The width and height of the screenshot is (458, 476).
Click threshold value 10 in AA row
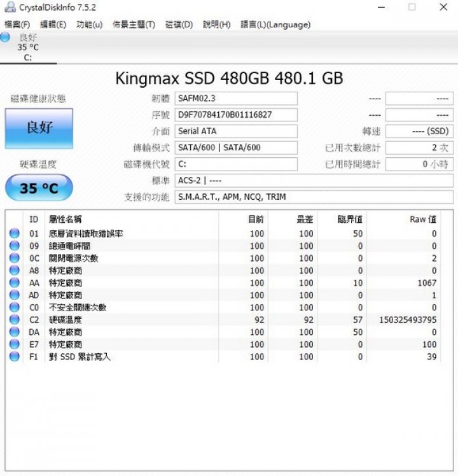tap(358, 283)
